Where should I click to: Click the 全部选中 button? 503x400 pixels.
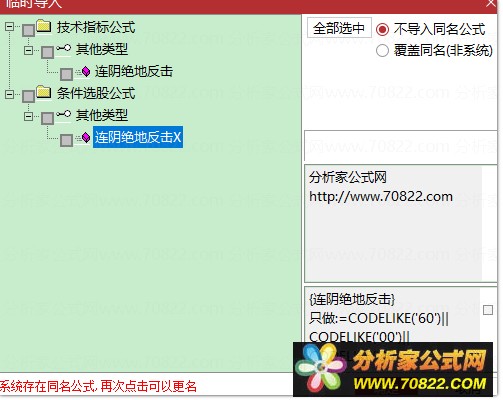[x=339, y=28]
